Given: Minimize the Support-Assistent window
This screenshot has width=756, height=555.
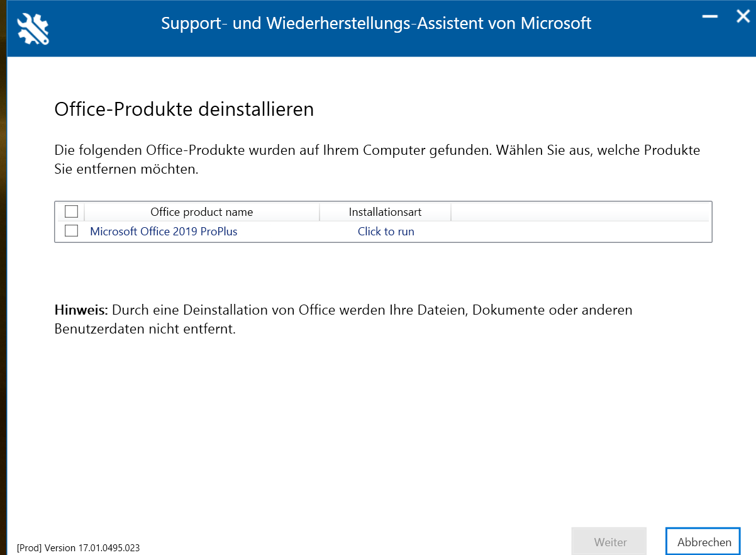Looking at the screenshot, I should [710, 17].
